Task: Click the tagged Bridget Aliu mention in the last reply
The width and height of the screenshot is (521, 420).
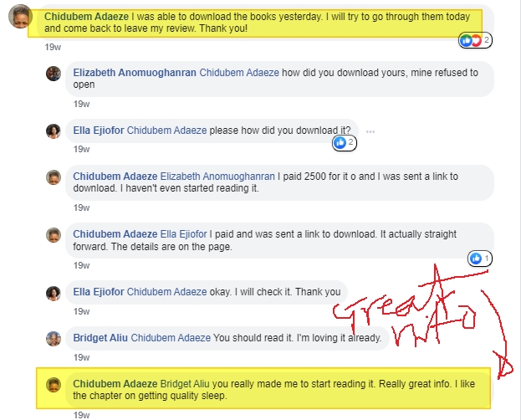Action: coord(185,384)
